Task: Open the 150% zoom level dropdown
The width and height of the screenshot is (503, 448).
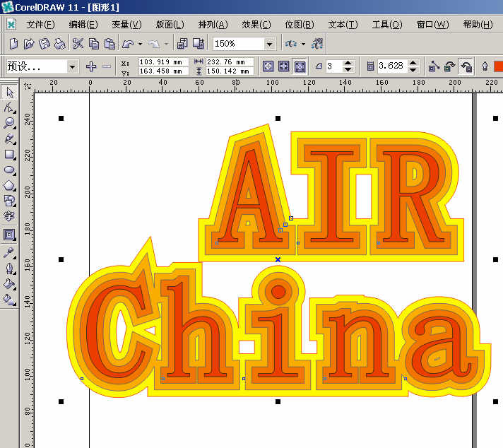Action: point(270,44)
